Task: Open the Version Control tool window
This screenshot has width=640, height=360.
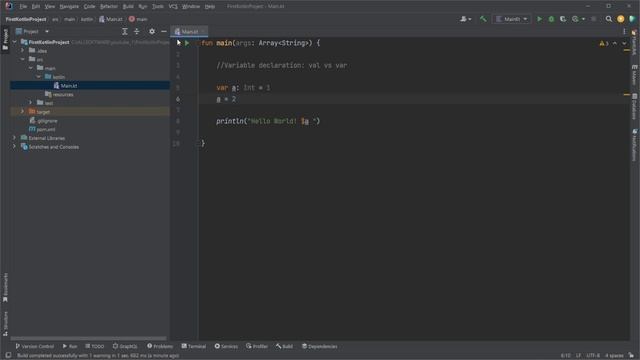Action: click(x=34, y=346)
